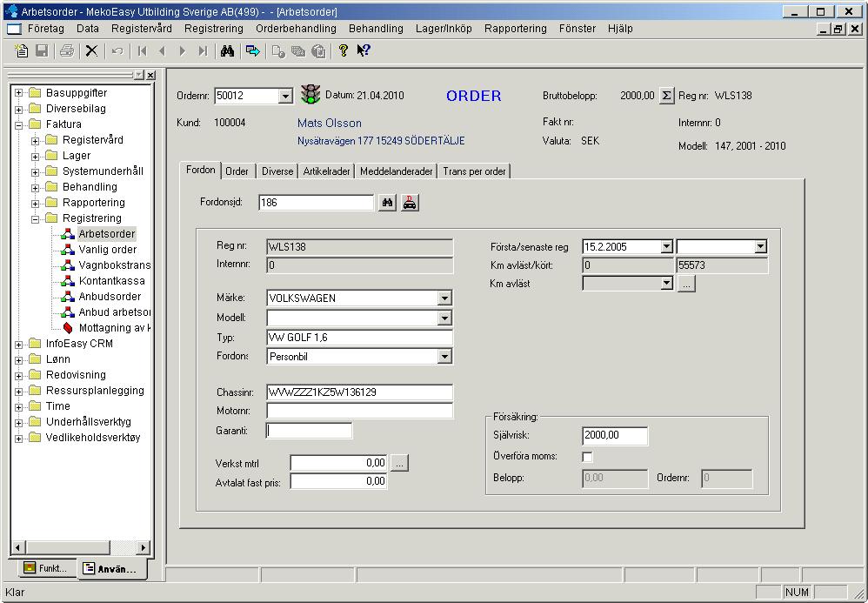Viewport: 868px width, 603px height.
Task: Open the Registervård menu
Action: [142, 28]
